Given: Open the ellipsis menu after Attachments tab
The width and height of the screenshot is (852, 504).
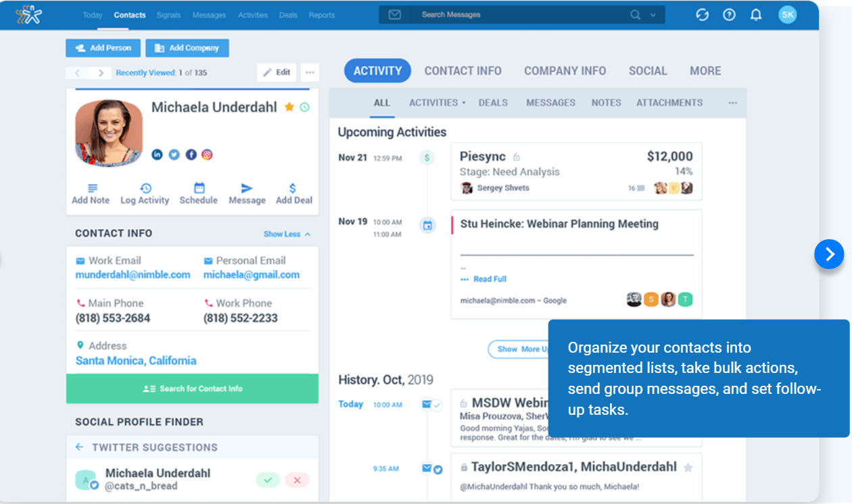Looking at the screenshot, I should tap(732, 103).
